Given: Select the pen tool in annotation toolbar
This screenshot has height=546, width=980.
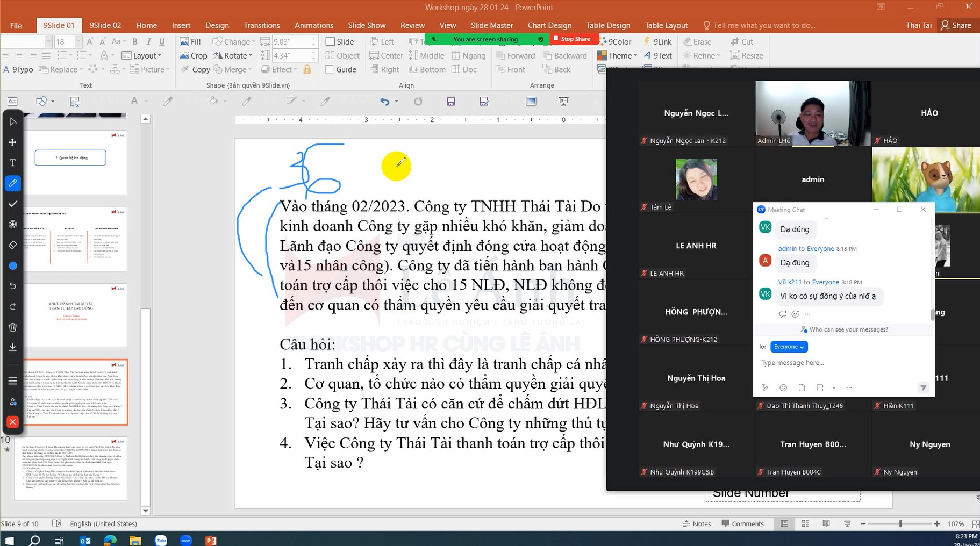Looking at the screenshot, I should pyautogui.click(x=13, y=183).
